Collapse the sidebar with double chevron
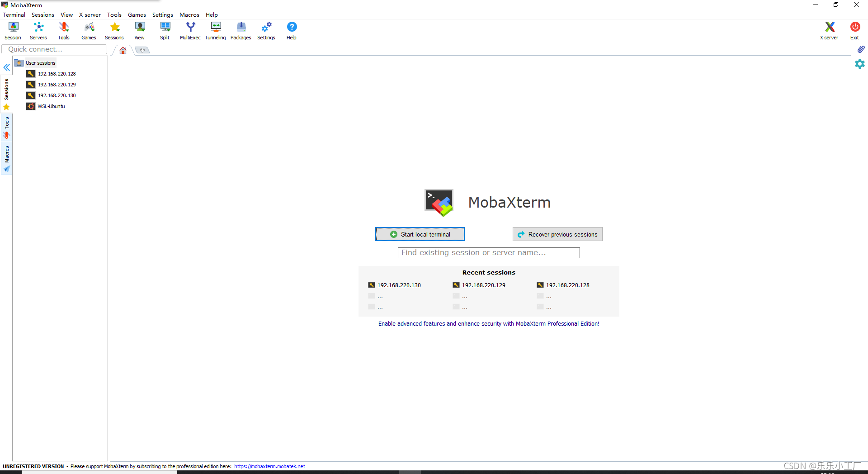868x474 pixels. pos(7,67)
